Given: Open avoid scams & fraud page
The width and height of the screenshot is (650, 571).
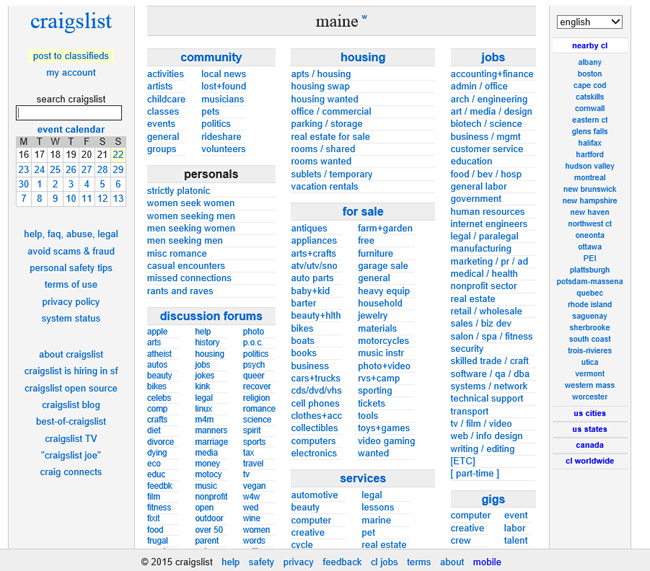Looking at the screenshot, I should tap(71, 251).
